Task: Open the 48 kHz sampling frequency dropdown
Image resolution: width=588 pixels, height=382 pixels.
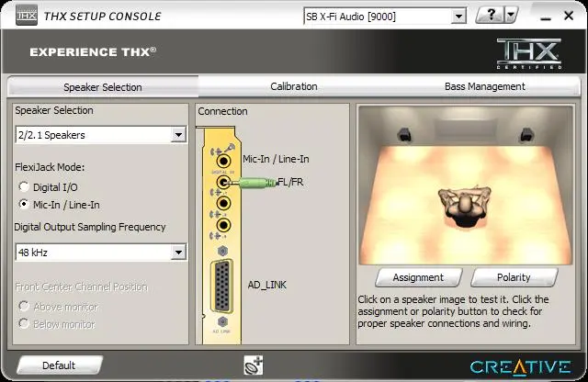Action: (x=100, y=253)
